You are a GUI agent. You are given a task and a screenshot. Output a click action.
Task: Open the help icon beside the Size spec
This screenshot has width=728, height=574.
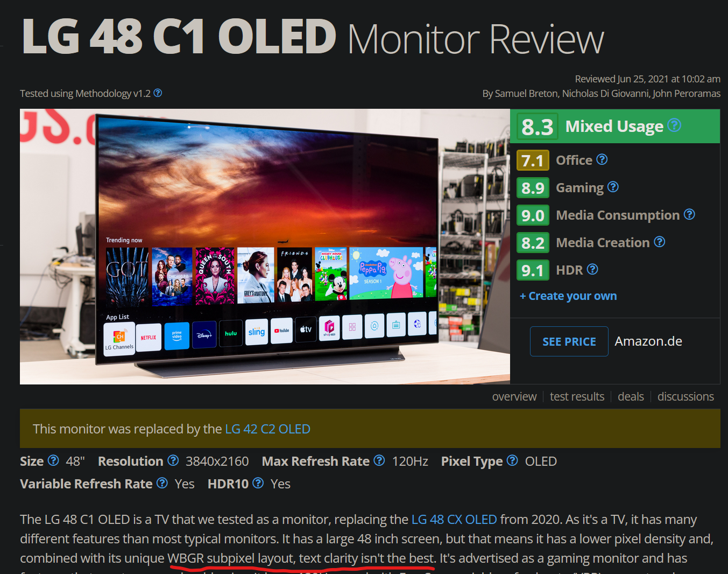pyautogui.click(x=53, y=460)
